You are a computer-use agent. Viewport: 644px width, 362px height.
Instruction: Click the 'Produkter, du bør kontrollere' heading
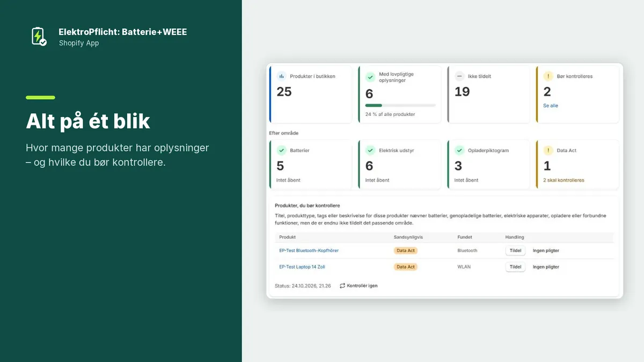pyautogui.click(x=307, y=205)
